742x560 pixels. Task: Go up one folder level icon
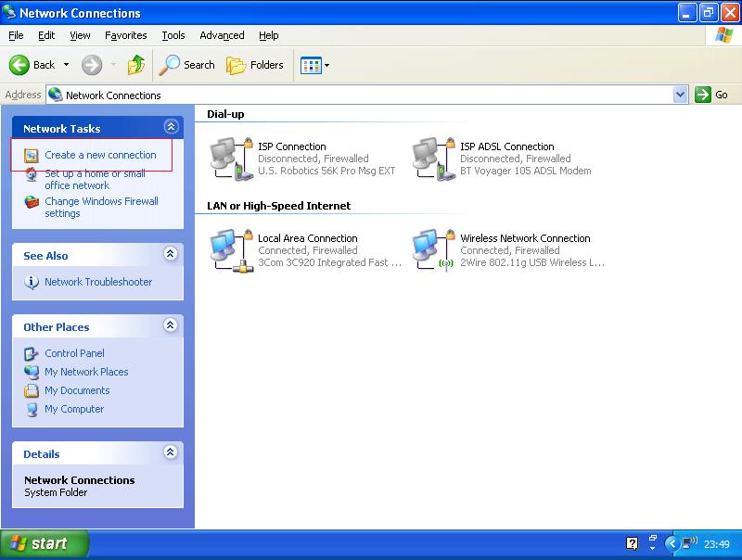coord(136,65)
